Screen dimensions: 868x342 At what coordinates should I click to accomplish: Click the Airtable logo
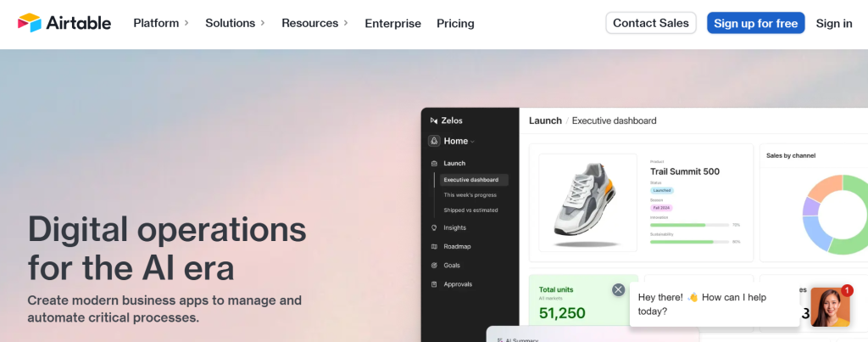click(x=64, y=23)
